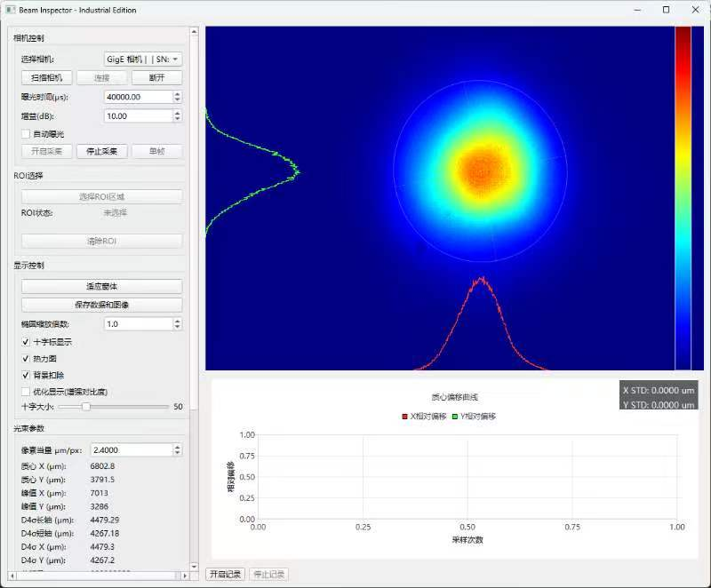Decrease 曝光时间 with its down arrow
The height and width of the screenshot is (588, 711).
(x=177, y=99)
